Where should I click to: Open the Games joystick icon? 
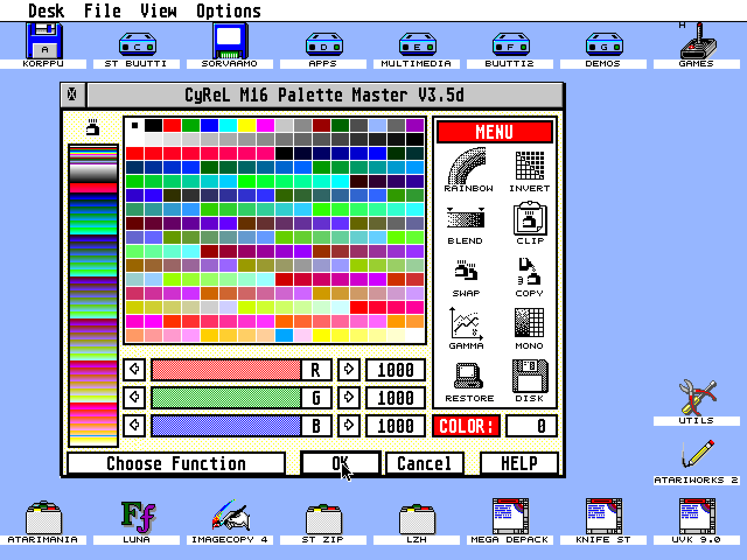(698, 44)
